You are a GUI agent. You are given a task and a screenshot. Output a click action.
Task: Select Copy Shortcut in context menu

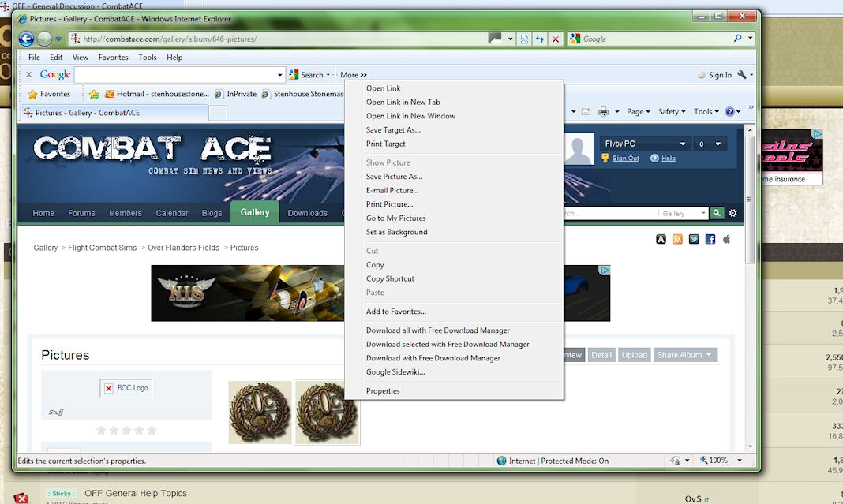click(390, 279)
